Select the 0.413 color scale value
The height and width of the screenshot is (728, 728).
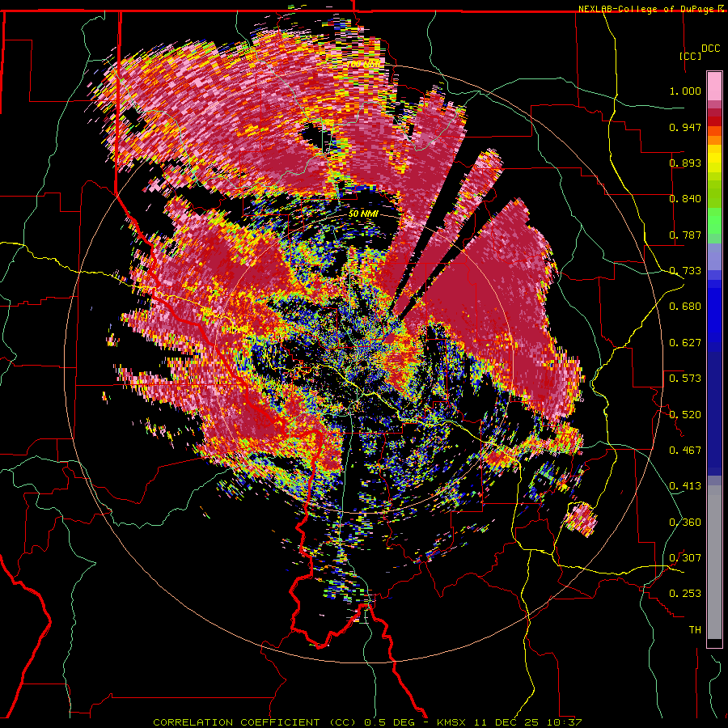(685, 486)
